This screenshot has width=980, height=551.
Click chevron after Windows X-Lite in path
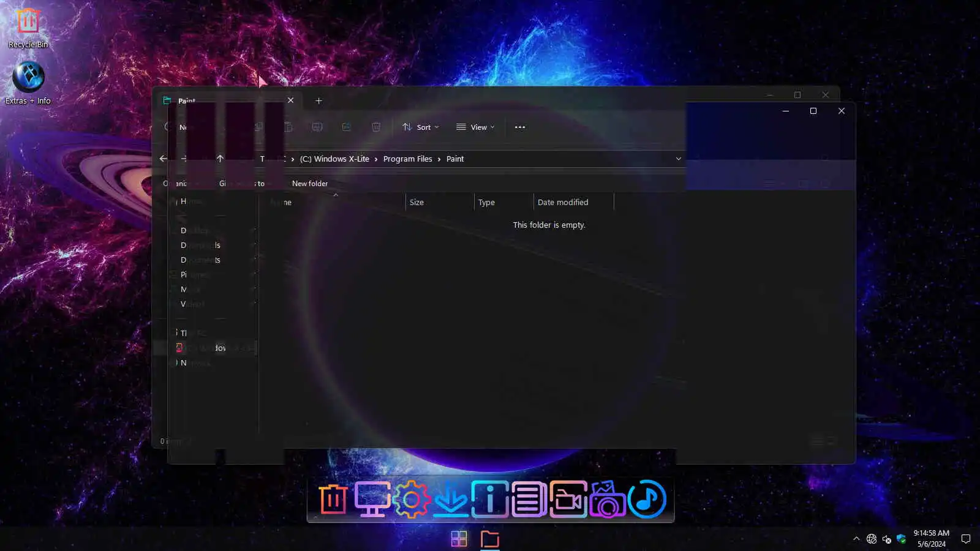[376, 159]
